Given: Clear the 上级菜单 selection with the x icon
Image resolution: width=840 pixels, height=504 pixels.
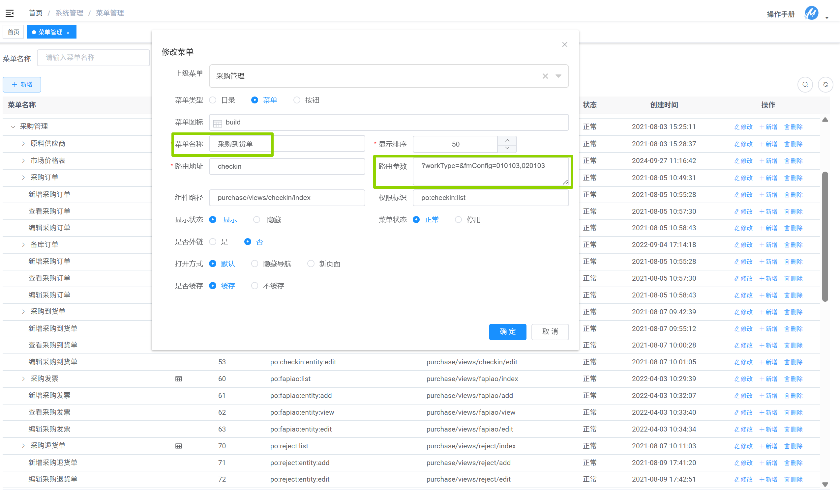Looking at the screenshot, I should point(545,76).
